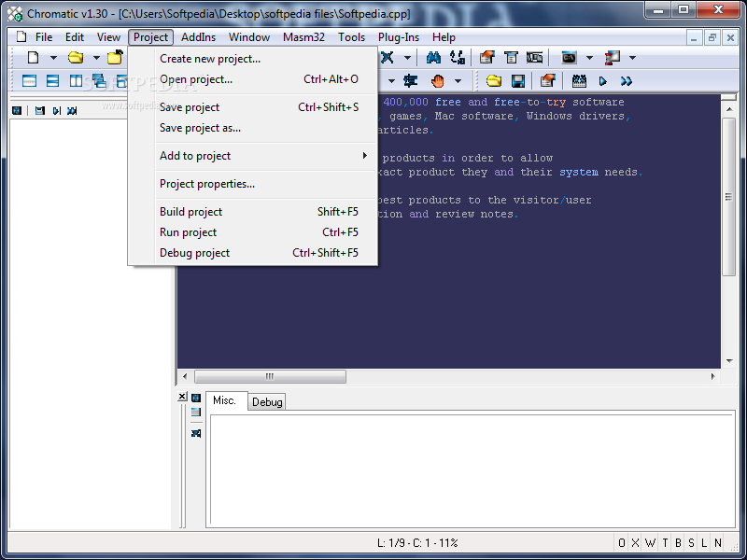Click the yellow folder icon in second toolbar

[x=494, y=81]
